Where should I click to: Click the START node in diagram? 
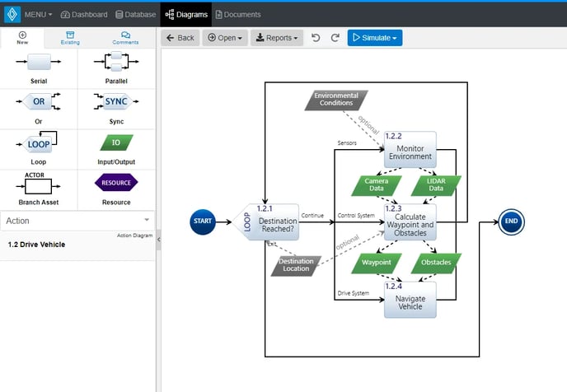coord(203,222)
